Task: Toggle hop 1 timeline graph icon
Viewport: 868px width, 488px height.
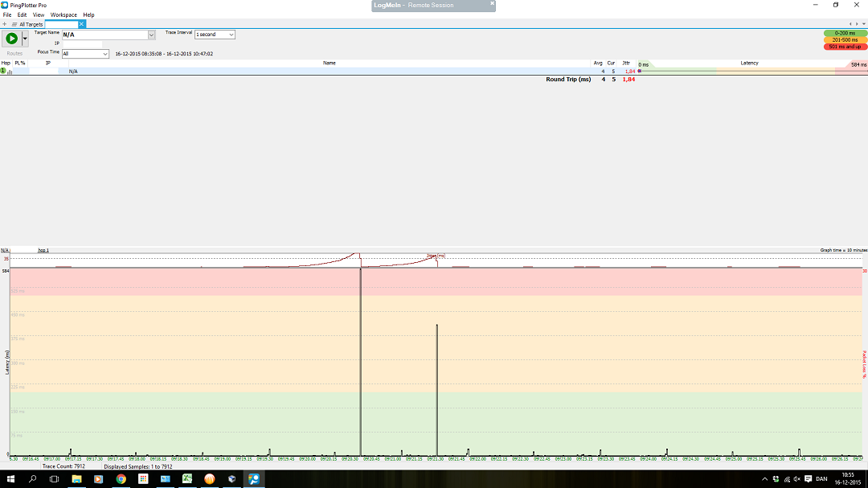Action: click(x=10, y=72)
